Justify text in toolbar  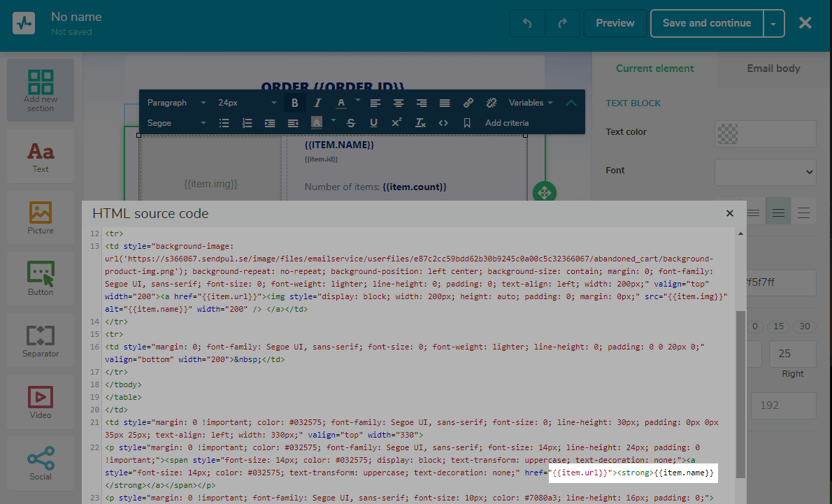click(x=445, y=103)
